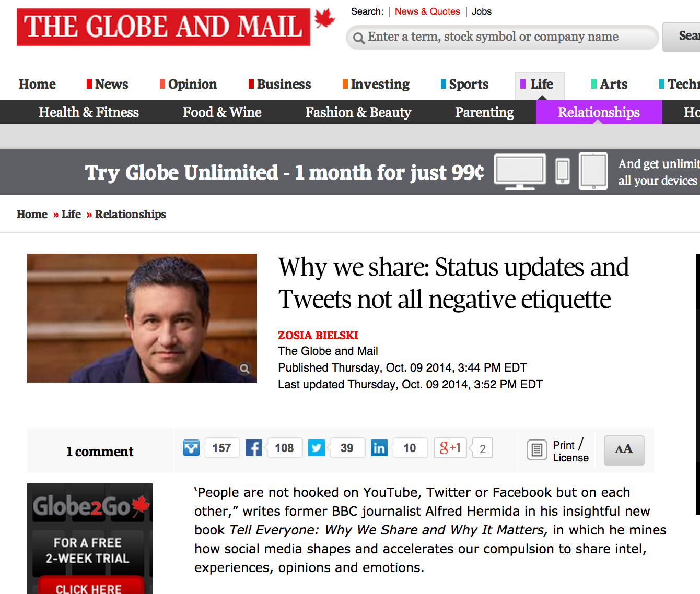Share article via LinkedIn icon
The height and width of the screenshot is (594, 700).
(379, 448)
